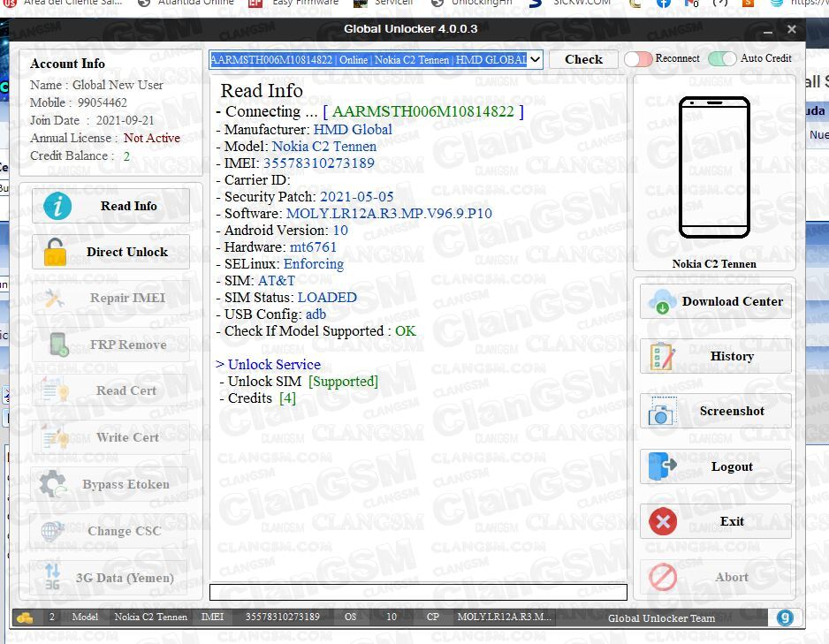This screenshot has width=829, height=644.
Task: Click the Bypass Etoken gear icon
Action: [53, 484]
